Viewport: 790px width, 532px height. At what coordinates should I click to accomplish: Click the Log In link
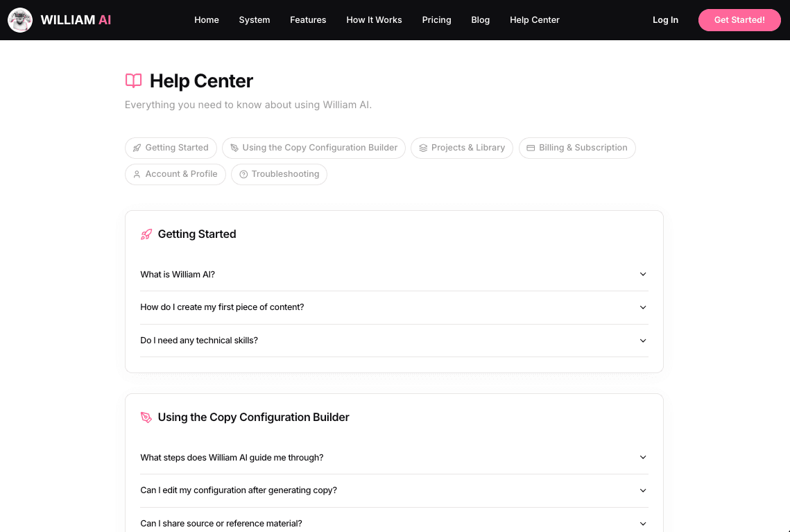click(x=665, y=20)
